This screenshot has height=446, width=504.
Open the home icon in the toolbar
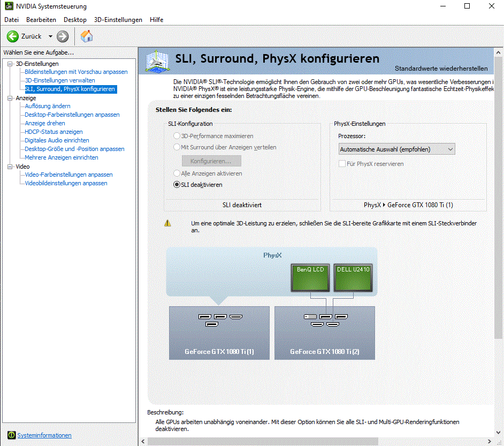[87, 36]
